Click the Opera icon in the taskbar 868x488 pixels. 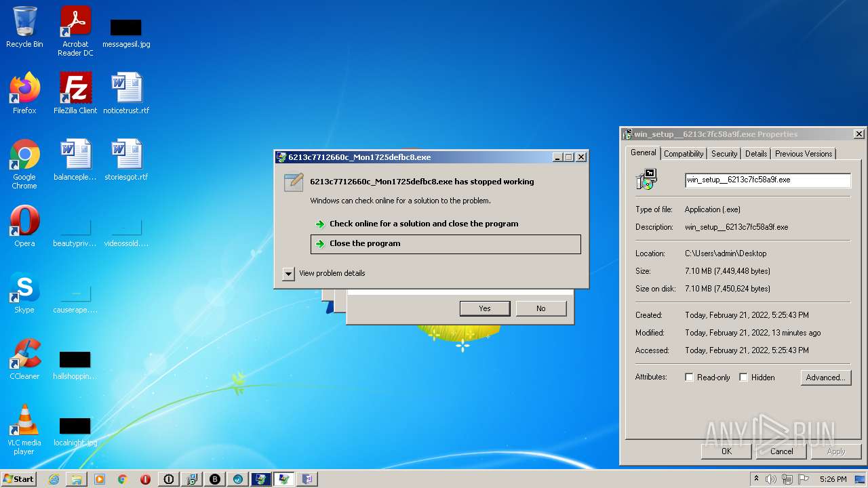pos(146,479)
